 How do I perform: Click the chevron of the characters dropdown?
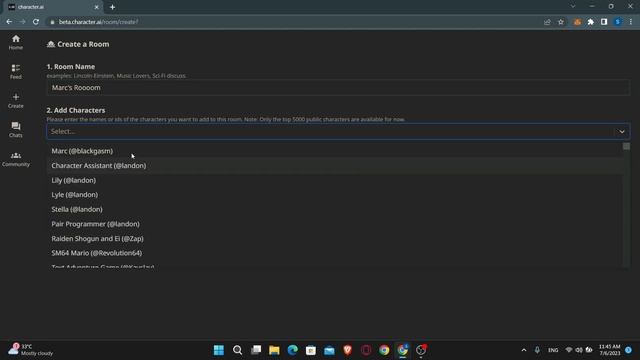click(x=622, y=131)
